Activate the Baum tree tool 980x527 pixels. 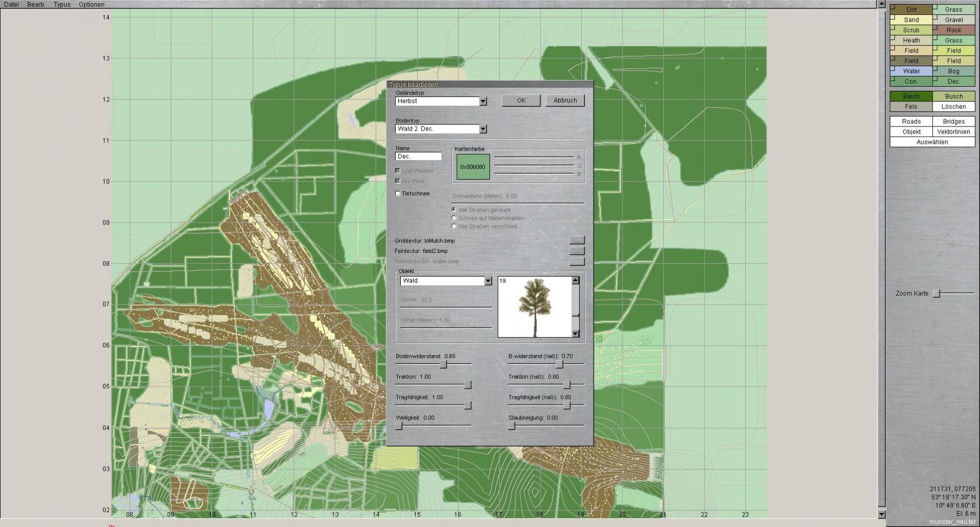click(x=911, y=97)
